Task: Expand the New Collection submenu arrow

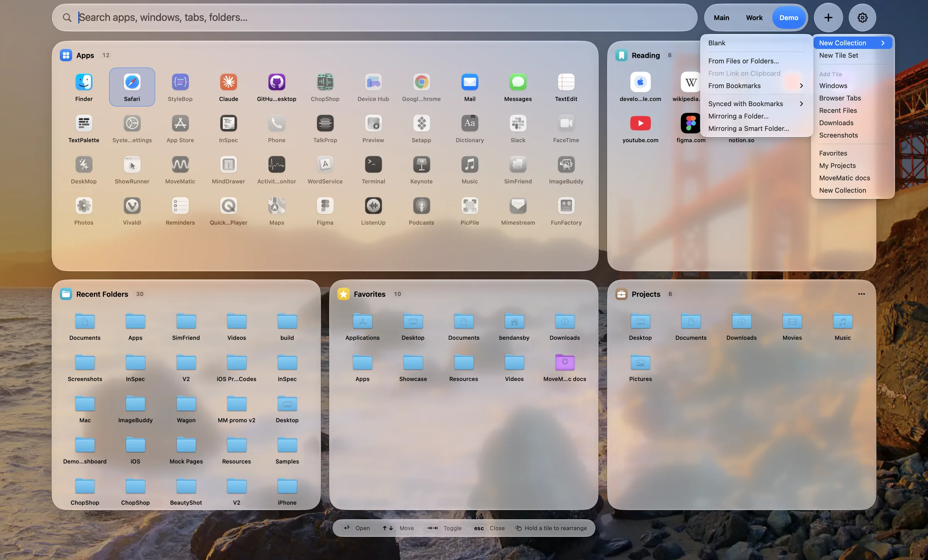Action: pyautogui.click(x=883, y=43)
